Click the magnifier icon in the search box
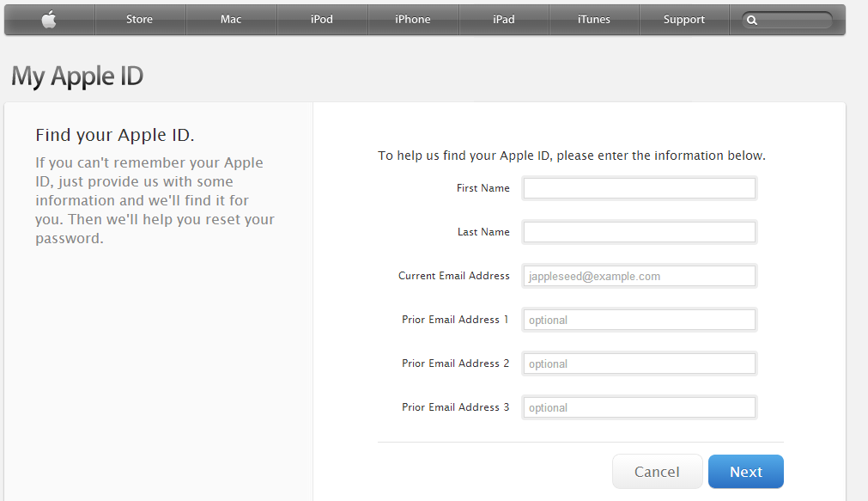 (x=752, y=21)
